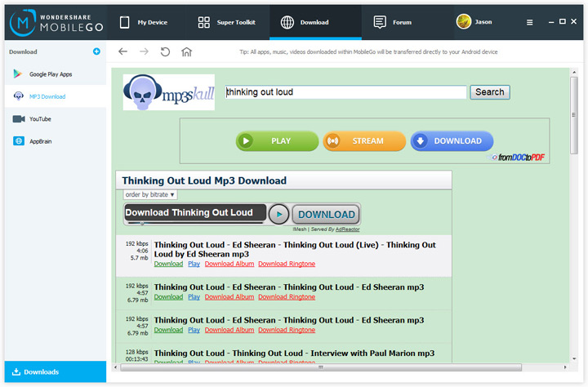Open the Super Toolkit tab
This screenshot has width=588, height=387.
click(x=226, y=23)
